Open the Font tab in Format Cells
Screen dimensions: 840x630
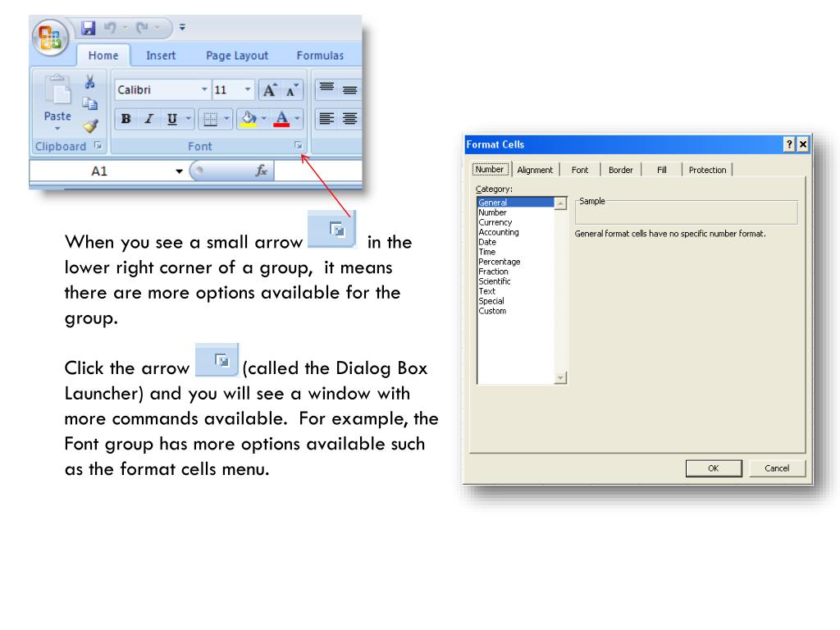(580, 170)
